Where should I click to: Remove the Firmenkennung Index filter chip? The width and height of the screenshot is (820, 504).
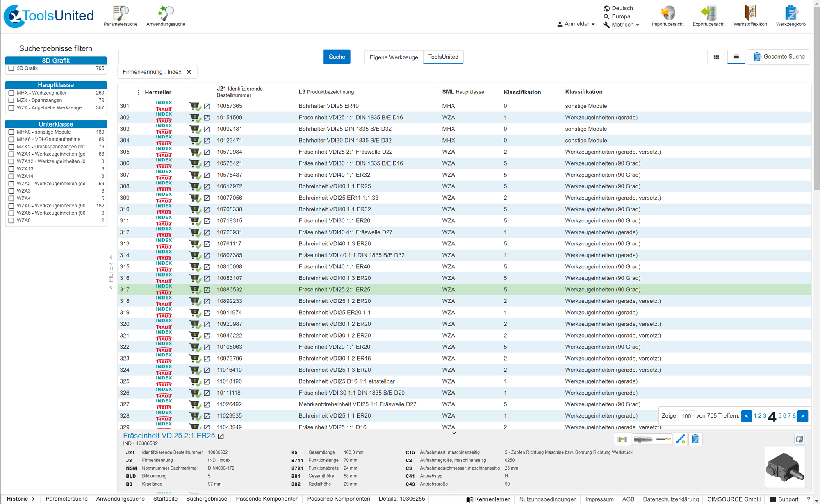[x=189, y=72]
